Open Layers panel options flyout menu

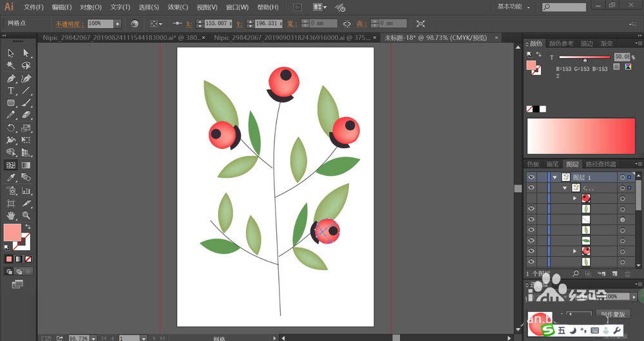tap(638, 164)
